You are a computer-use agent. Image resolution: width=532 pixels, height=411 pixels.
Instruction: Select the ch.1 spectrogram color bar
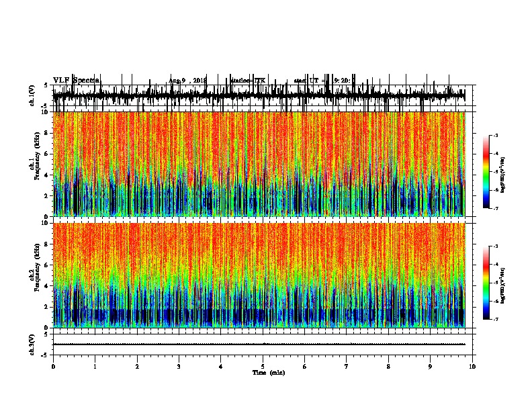coord(486,172)
